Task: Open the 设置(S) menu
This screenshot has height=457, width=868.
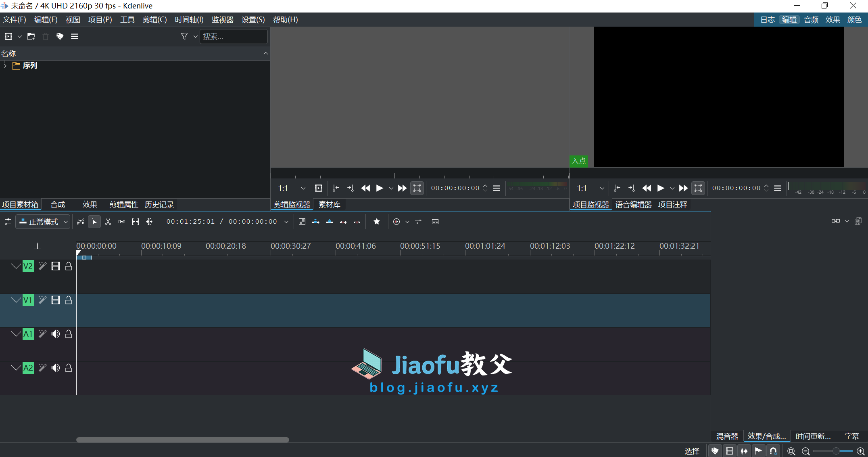Action: [253, 20]
